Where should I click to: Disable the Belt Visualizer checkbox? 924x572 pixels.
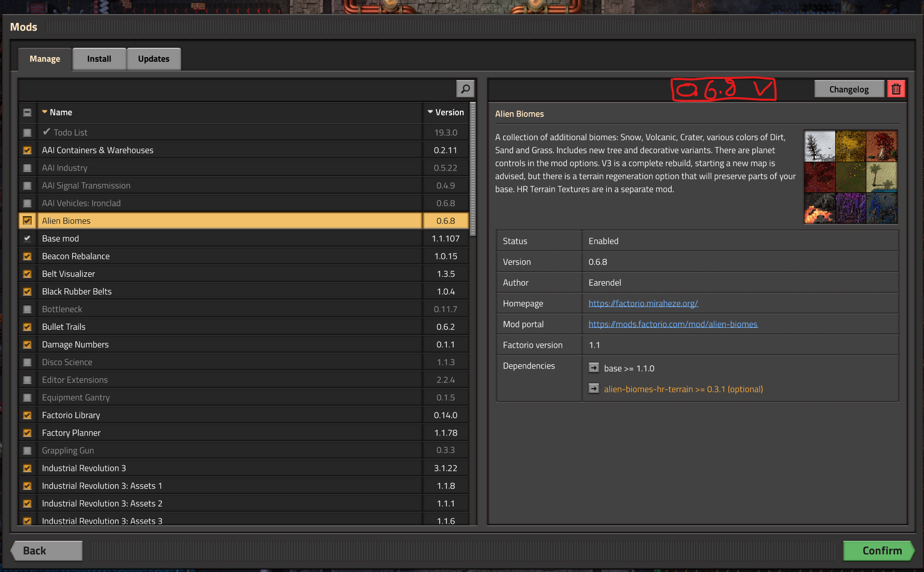click(28, 274)
